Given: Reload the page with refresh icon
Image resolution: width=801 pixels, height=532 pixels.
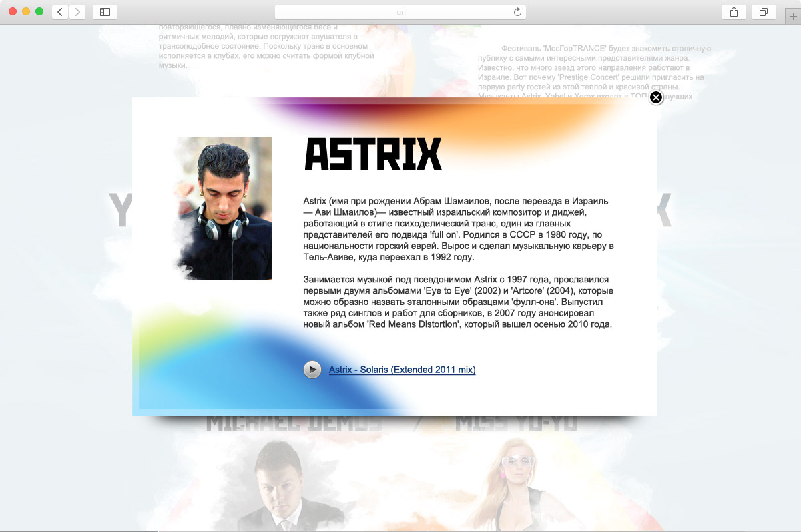Looking at the screenshot, I should click(x=517, y=12).
